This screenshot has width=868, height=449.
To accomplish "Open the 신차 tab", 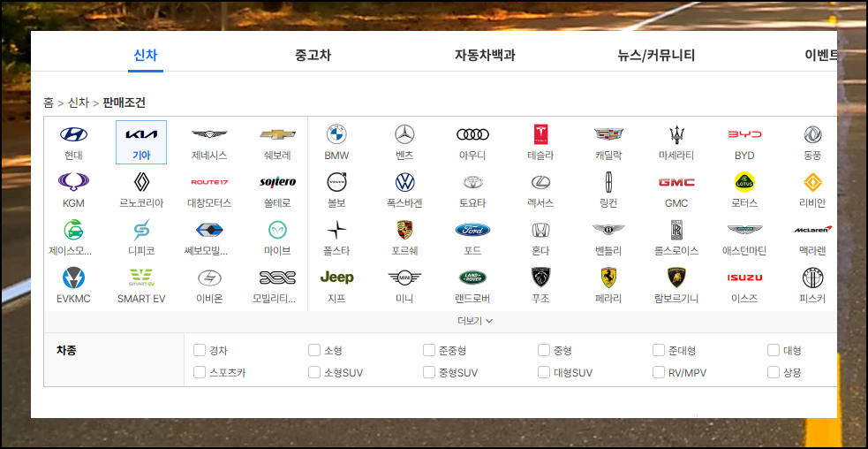I will 146,55.
